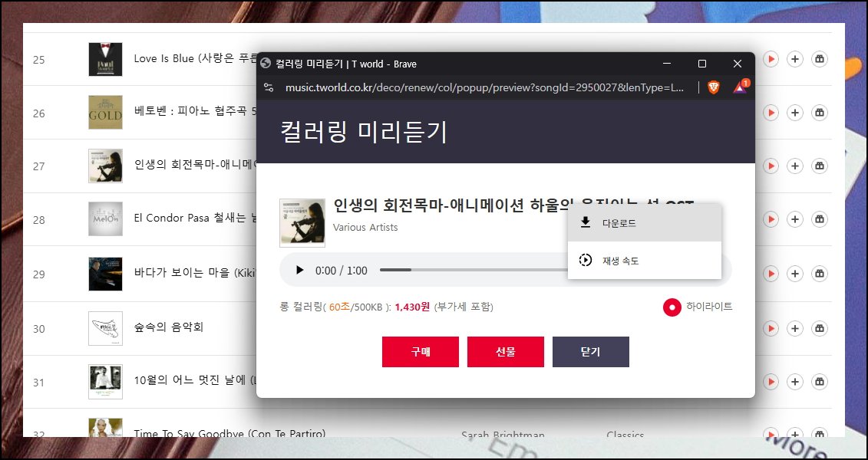Play preview for El Condor Pasa row
This screenshot has height=460, width=868.
pyautogui.click(x=771, y=219)
